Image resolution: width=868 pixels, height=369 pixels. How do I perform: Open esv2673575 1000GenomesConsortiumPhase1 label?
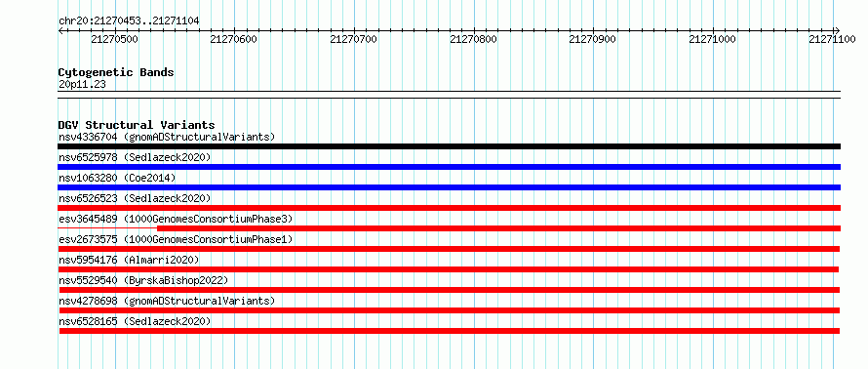(x=176, y=239)
